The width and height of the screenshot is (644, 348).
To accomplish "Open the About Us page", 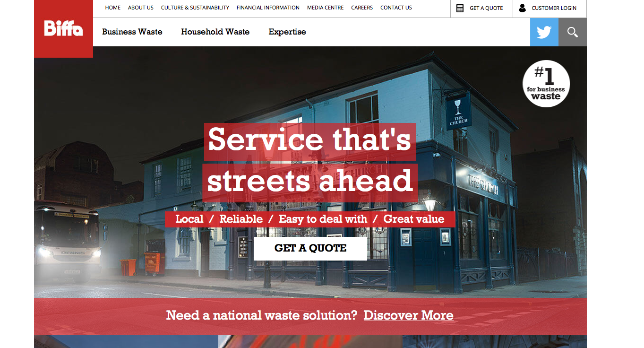I will coord(140,8).
